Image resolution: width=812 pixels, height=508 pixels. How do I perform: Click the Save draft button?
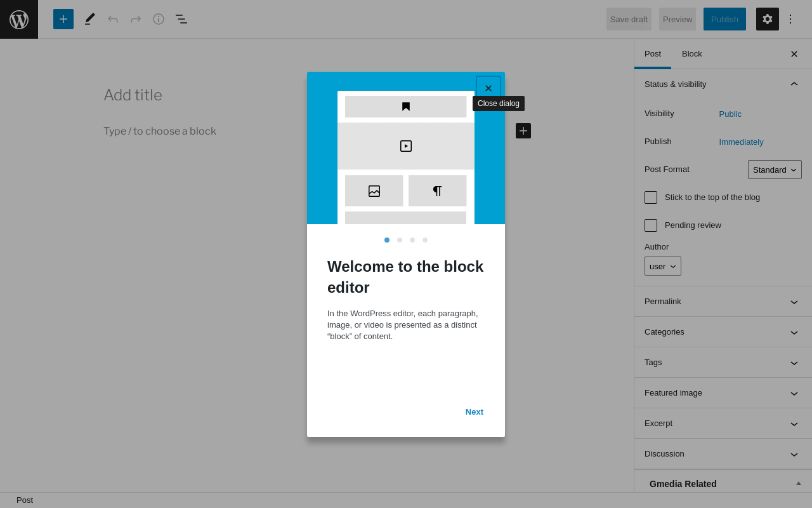pyautogui.click(x=629, y=19)
